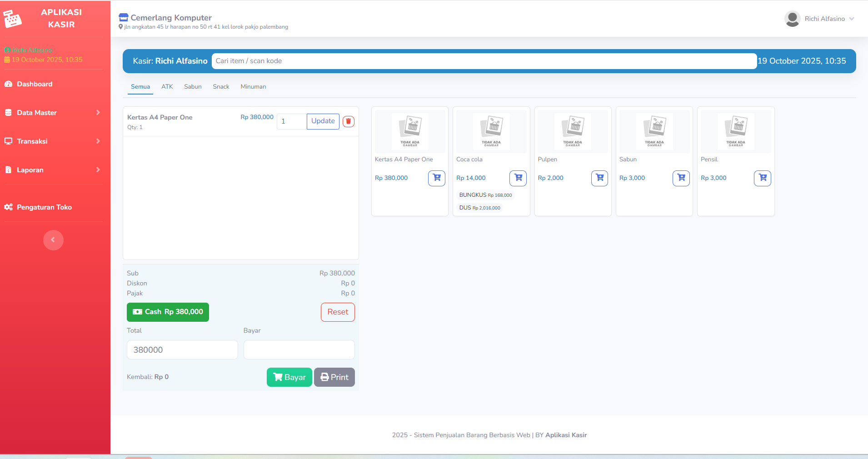Delete Kertas A4 item with trash icon
The width and height of the screenshot is (868, 459).
[x=348, y=121]
